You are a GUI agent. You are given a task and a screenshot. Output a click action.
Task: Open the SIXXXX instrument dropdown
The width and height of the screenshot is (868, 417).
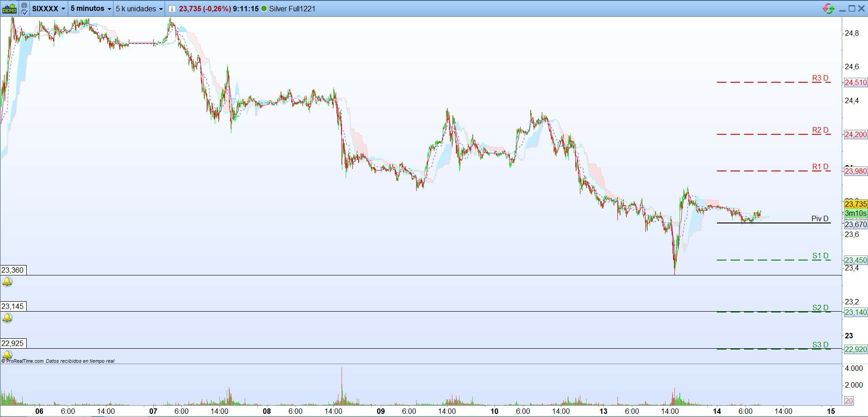point(48,9)
